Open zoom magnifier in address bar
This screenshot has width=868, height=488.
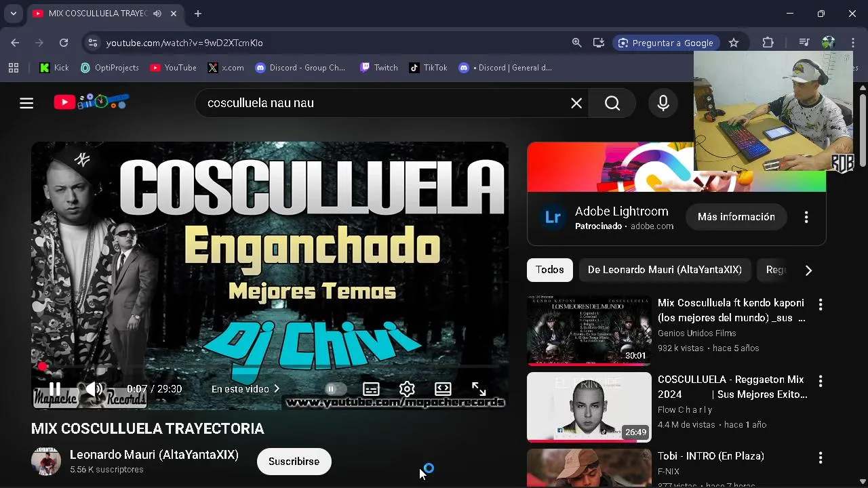point(576,43)
